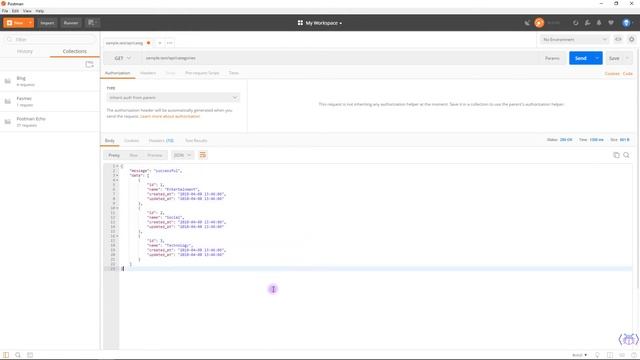Image resolution: width=640 pixels, height=360 pixels.
Task: Open the New button dropdown arrow
Action: coord(30,23)
